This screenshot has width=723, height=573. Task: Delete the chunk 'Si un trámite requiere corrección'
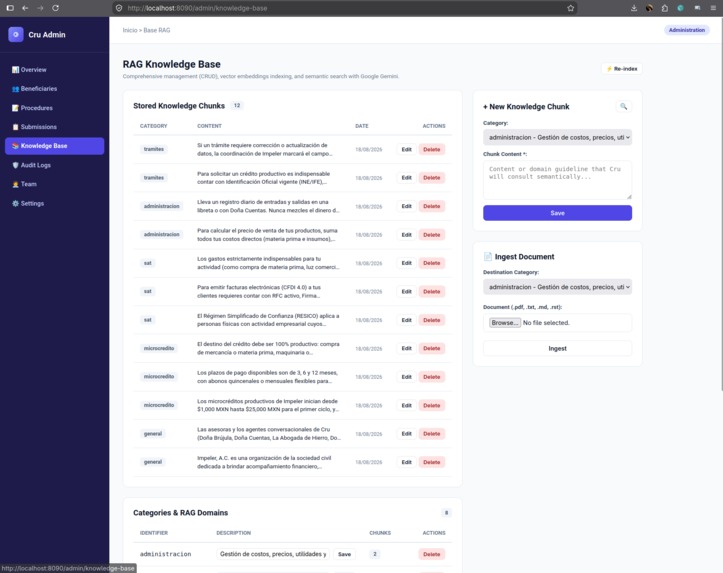(x=432, y=149)
